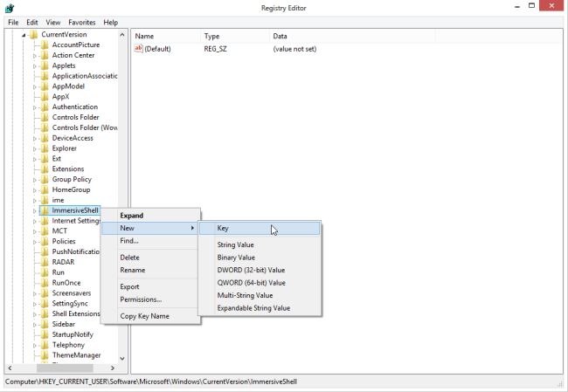Expand the HomeGroup node arrow
568x392 pixels.
35,190
